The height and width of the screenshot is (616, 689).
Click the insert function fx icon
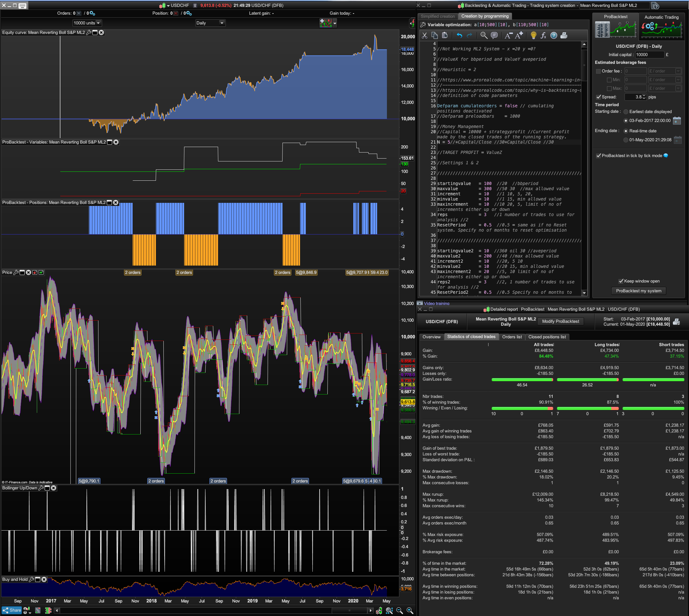point(543,36)
